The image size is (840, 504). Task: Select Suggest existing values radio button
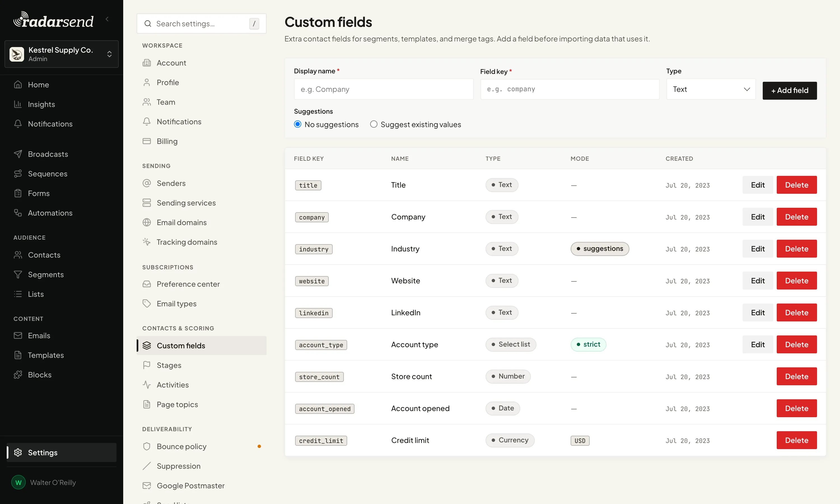[x=374, y=124]
